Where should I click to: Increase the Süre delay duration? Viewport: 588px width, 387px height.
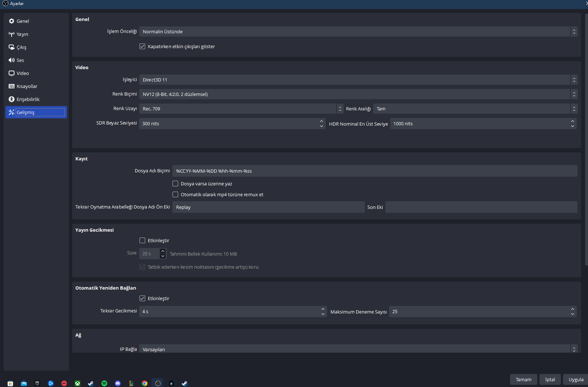click(163, 251)
